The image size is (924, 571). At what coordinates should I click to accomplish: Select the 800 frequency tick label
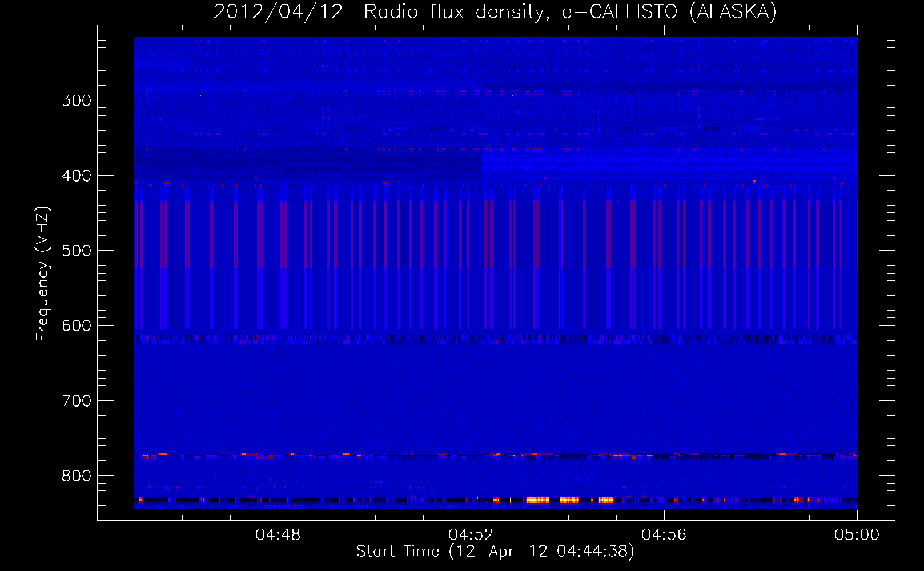click(x=77, y=476)
